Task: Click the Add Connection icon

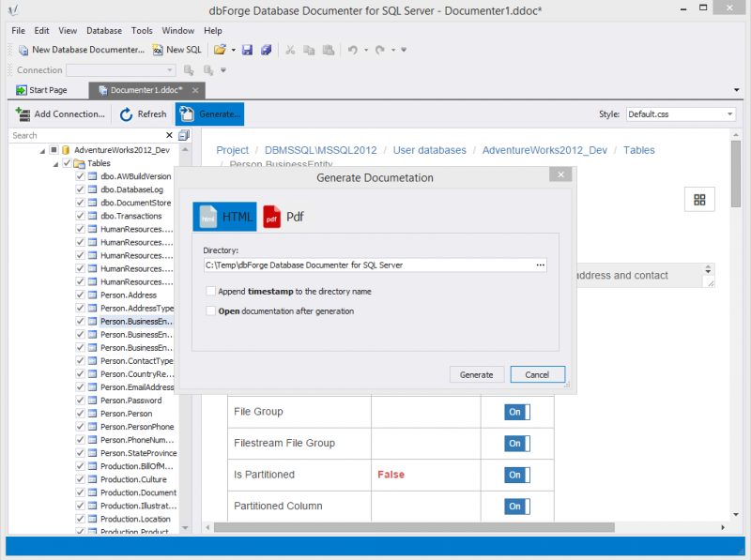Action: click(x=23, y=114)
